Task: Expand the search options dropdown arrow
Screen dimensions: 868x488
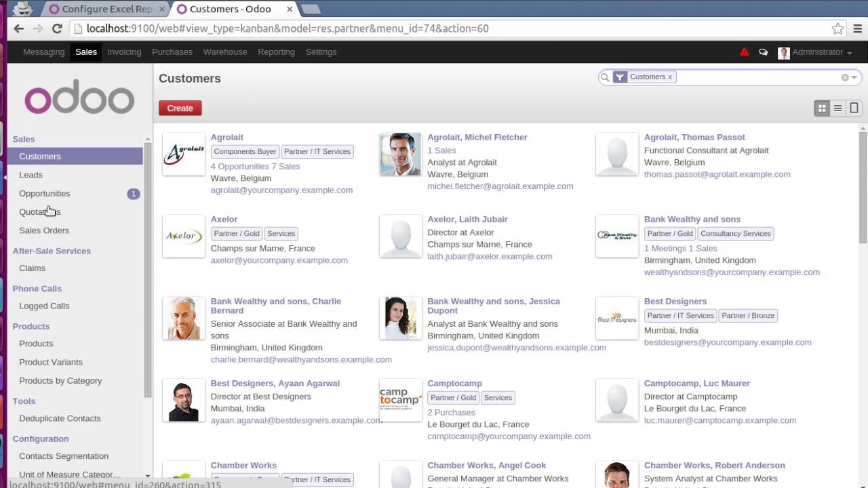Action: pyautogui.click(x=854, y=77)
